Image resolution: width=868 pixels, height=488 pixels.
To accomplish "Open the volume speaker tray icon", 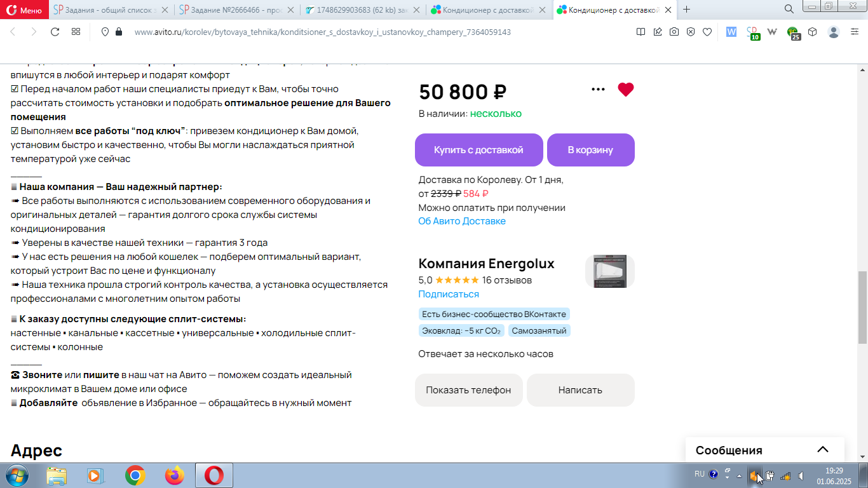I will coord(802,475).
